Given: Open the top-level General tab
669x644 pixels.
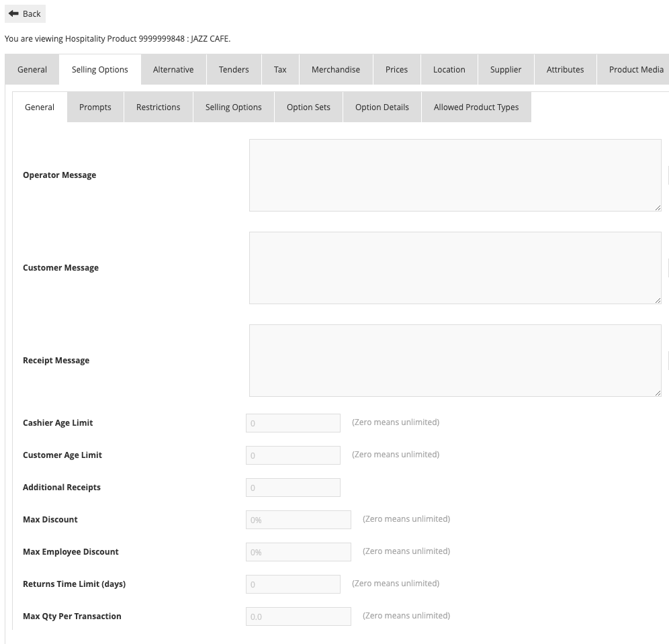Looking at the screenshot, I should click(x=32, y=70).
